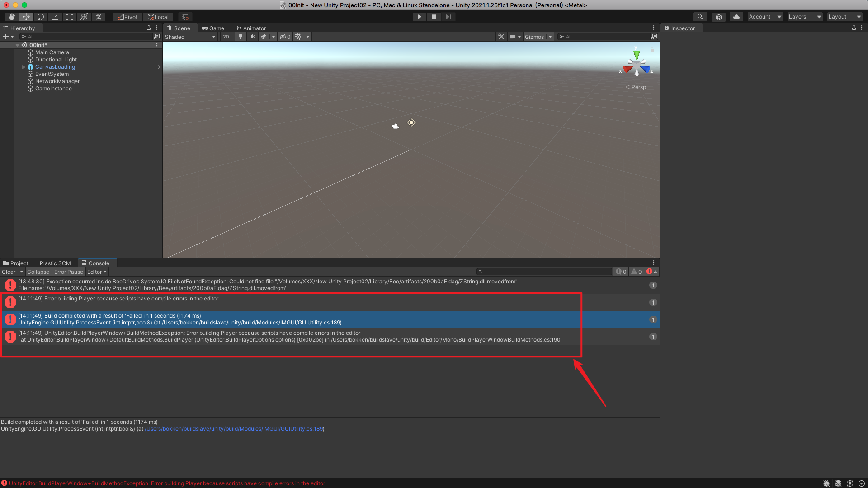Select the Rotate tool
868x488 pixels.
(x=41, y=17)
